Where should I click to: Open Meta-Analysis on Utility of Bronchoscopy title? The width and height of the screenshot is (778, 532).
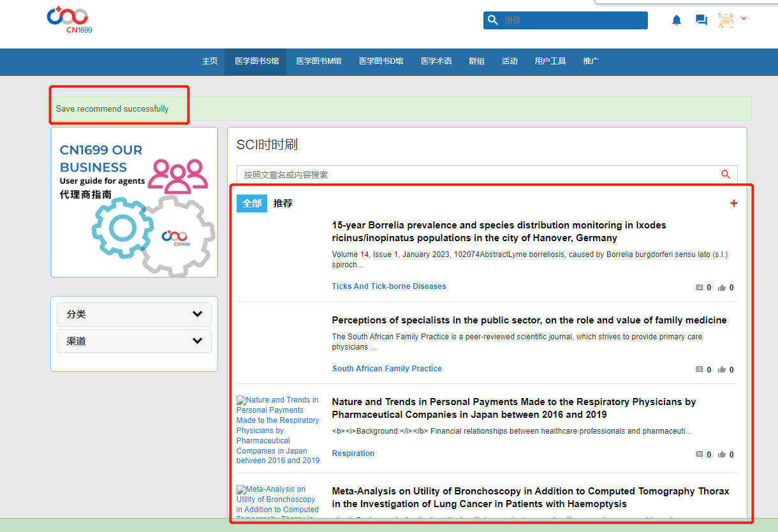pos(531,498)
